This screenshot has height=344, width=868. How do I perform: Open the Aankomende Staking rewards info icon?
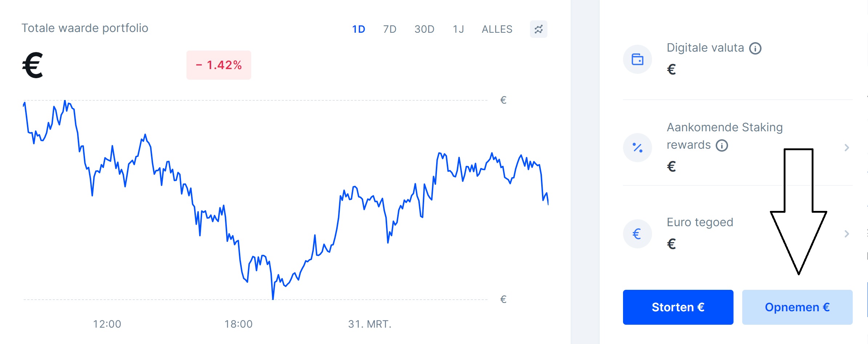point(722,145)
